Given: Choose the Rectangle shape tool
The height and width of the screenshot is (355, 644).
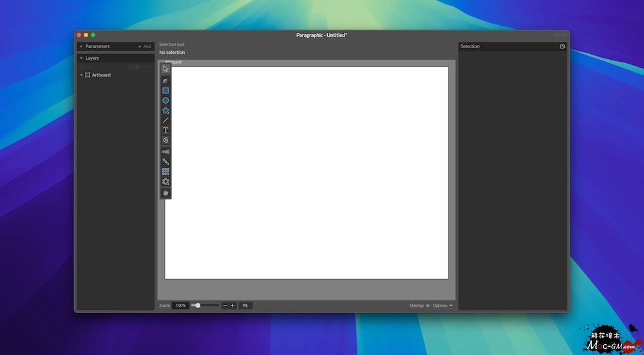Looking at the screenshot, I should [x=166, y=91].
